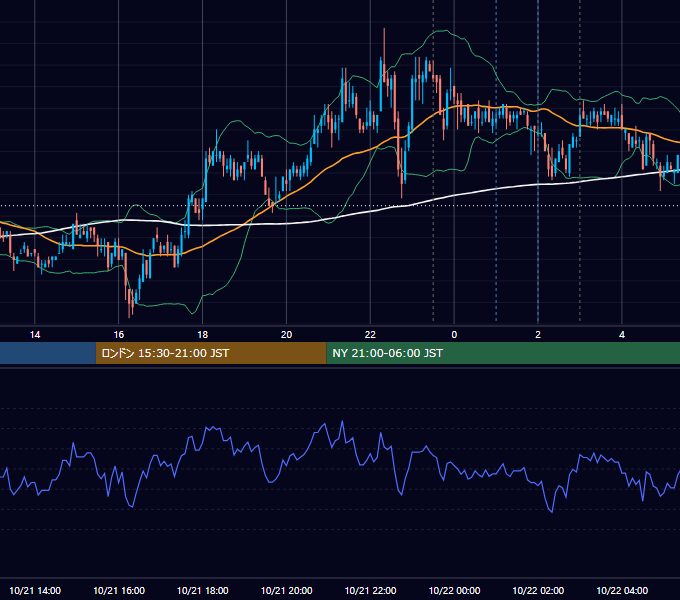The width and height of the screenshot is (680, 600).
Task: Click hour label 14 on the price chart axis
Action: pos(35,335)
